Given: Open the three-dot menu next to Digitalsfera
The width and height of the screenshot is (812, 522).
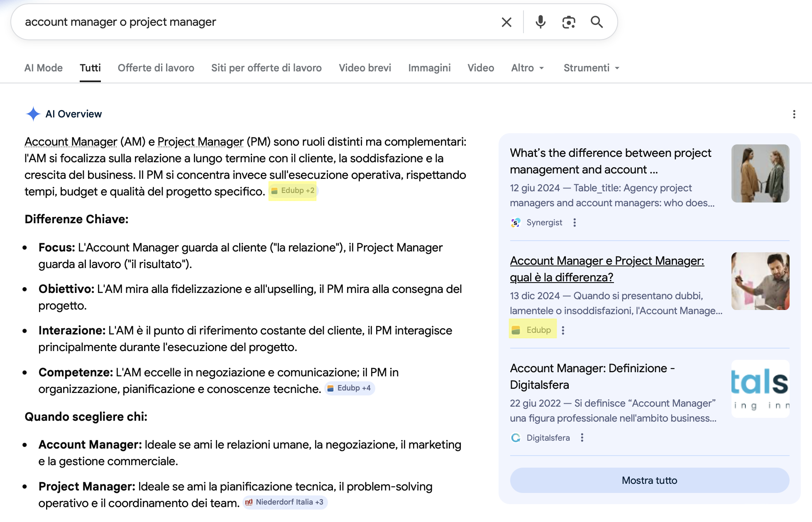Looking at the screenshot, I should click(x=582, y=438).
